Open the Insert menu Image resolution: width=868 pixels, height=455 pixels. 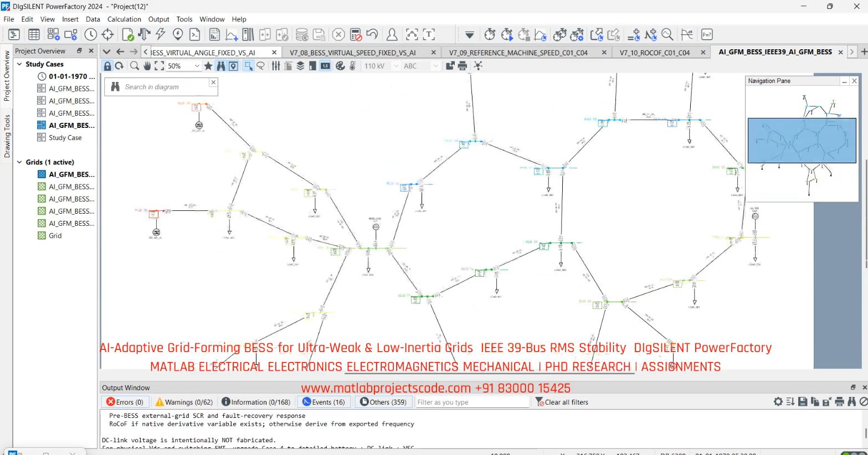[70, 19]
